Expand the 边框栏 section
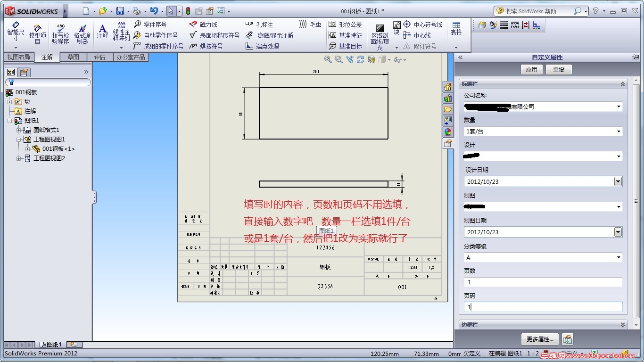Viewport: 644px width, 362px height. (x=623, y=325)
